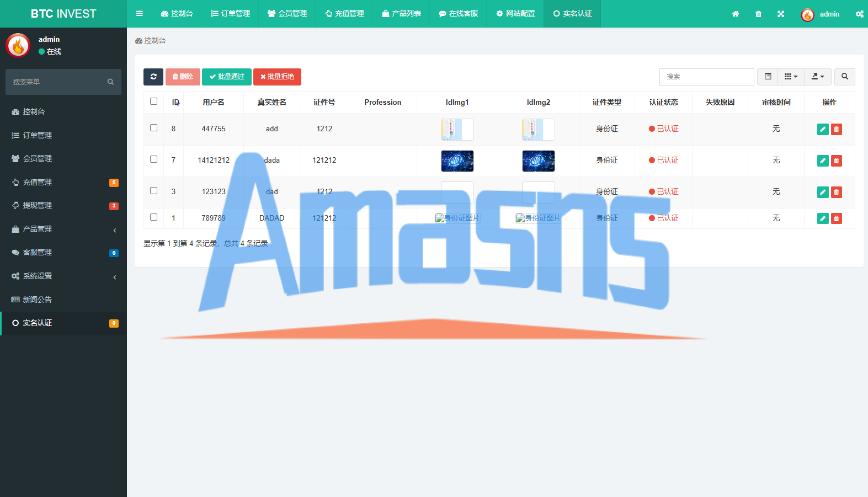Viewport: 868px width, 497px height.
Task: Toggle the select-all header checkbox
Action: [x=153, y=101]
